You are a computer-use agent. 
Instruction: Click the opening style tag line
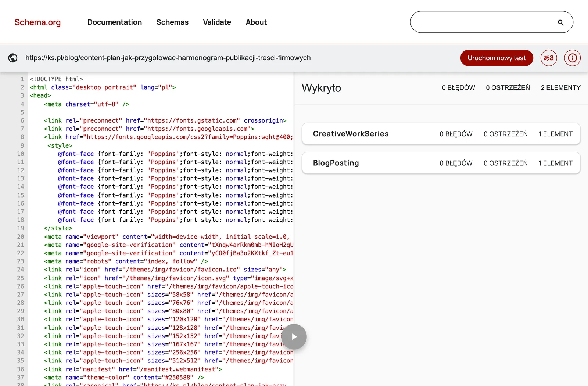pos(60,146)
